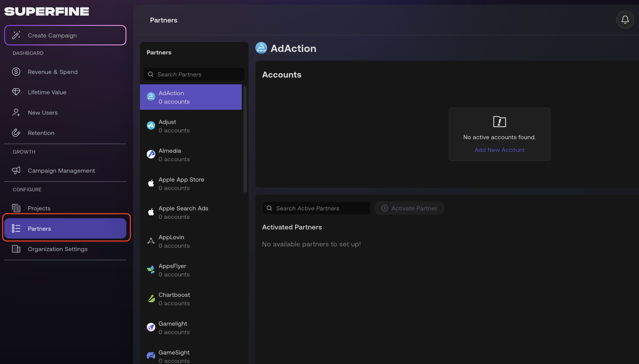This screenshot has width=639, height=364.
Task: Click the Partners list icon in sidebar
Action: [x=16, y=228]
